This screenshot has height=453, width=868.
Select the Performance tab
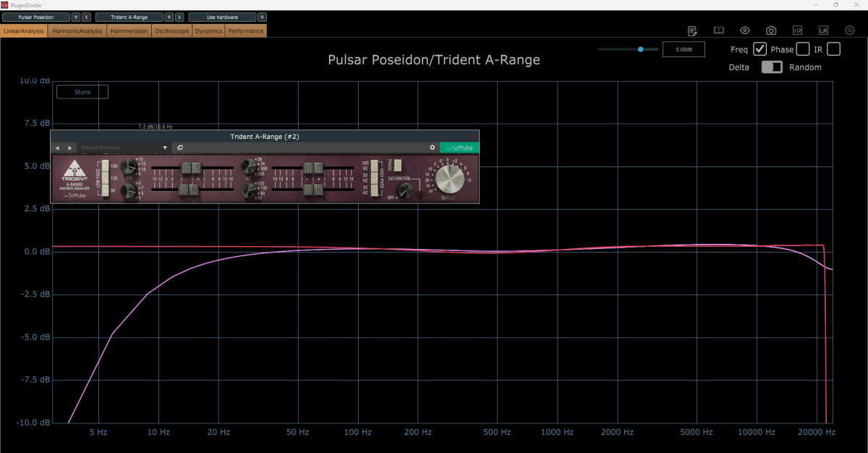pos(246,31)
